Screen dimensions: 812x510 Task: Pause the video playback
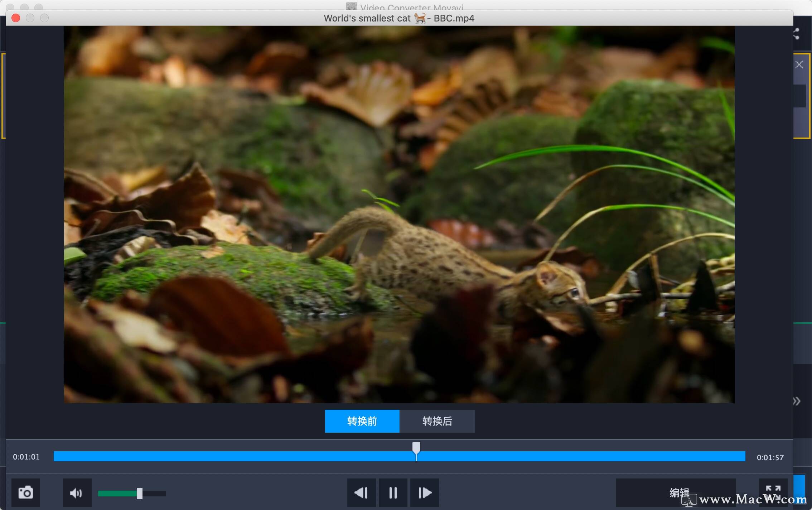pyautogui.click(x=393, y=493)
